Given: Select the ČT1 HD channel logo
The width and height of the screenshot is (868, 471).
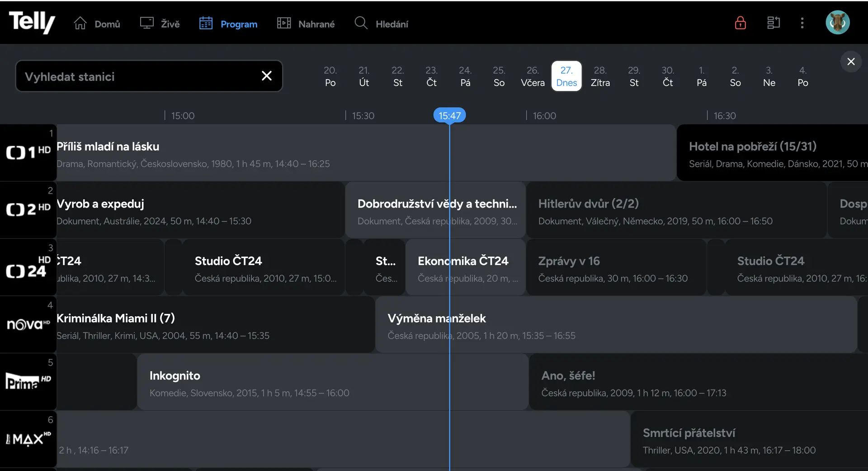Looking at the screenshot, I should tap(28, 152).
